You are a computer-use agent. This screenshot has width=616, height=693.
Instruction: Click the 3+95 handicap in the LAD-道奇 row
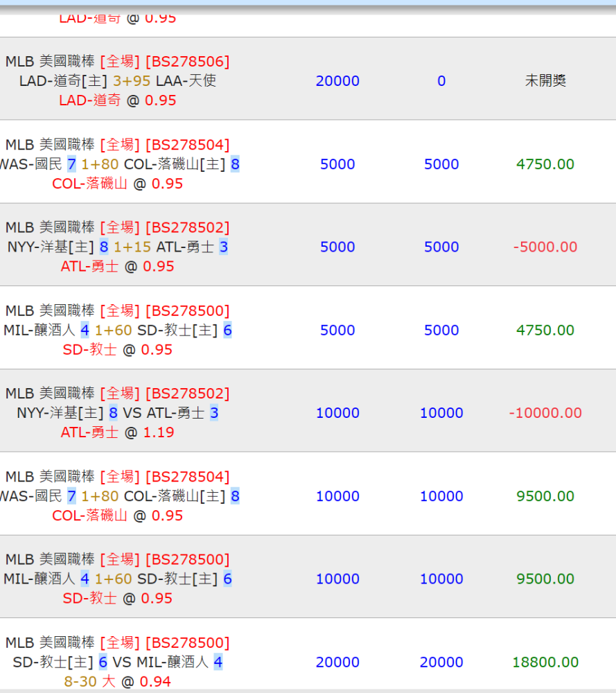[132, 81]
